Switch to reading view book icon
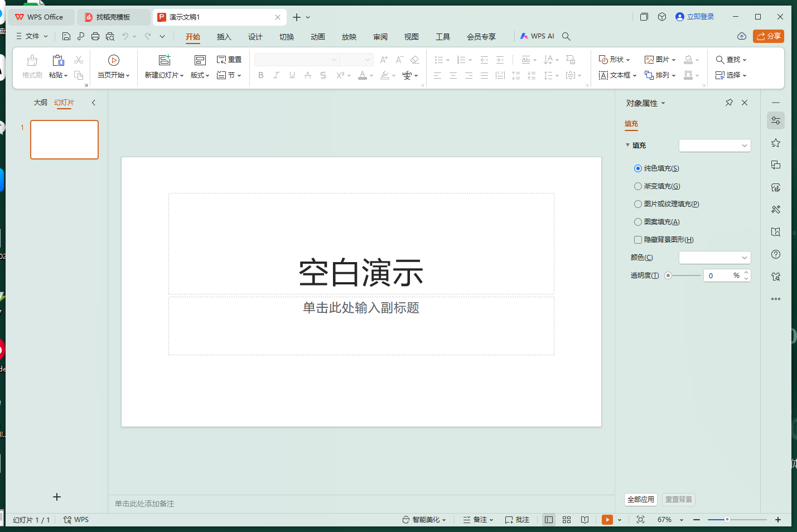 click(x=585, y=520)
